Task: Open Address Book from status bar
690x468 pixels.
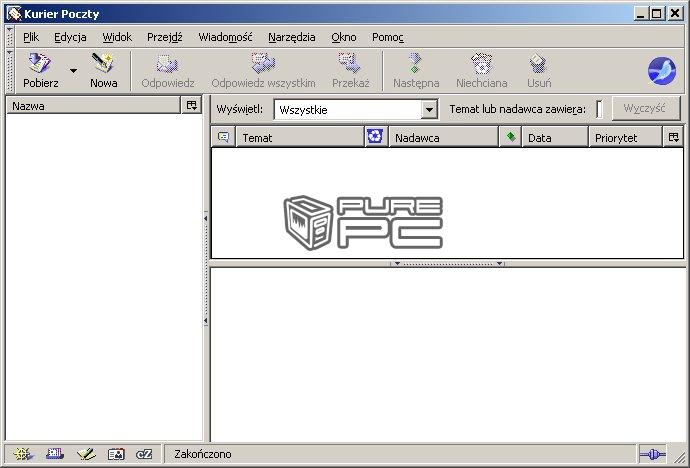Action: click(116, 454)
